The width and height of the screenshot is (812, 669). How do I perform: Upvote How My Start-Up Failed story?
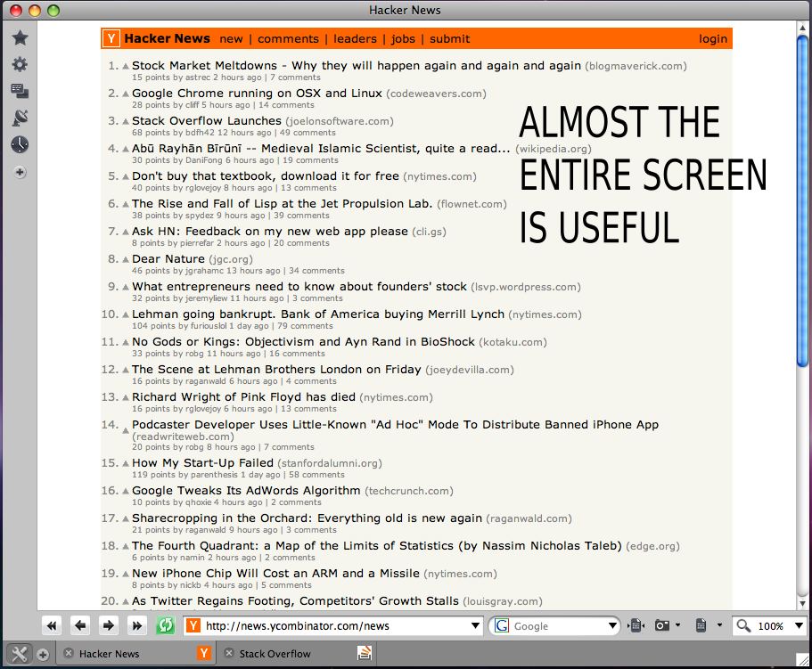(126, 463)
